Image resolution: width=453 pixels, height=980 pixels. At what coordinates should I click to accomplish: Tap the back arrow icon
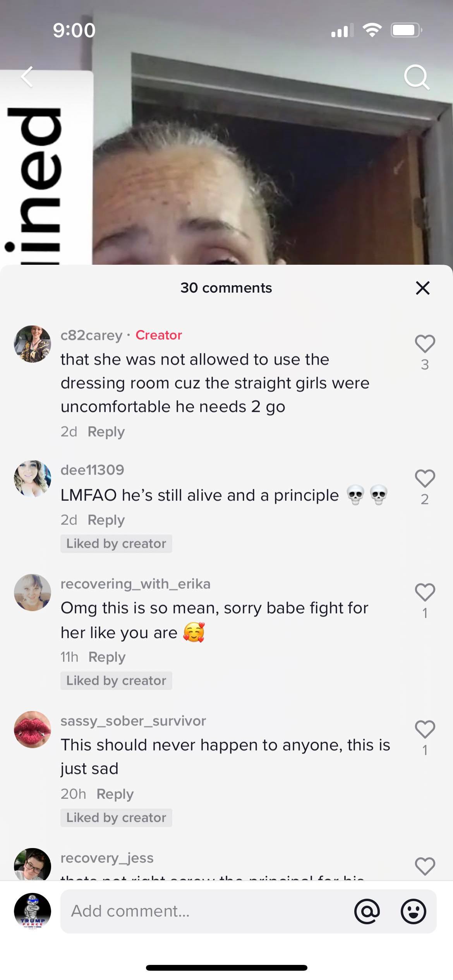tap(27, 77)
